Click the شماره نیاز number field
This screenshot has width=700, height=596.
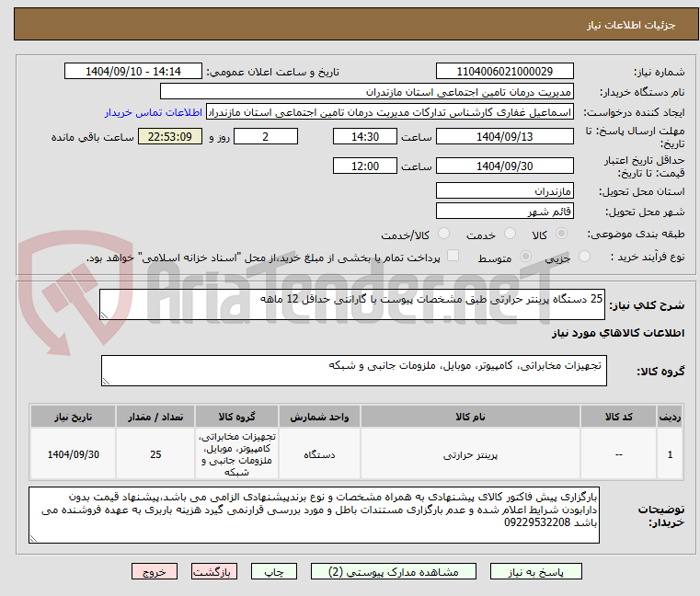(504, 71)
